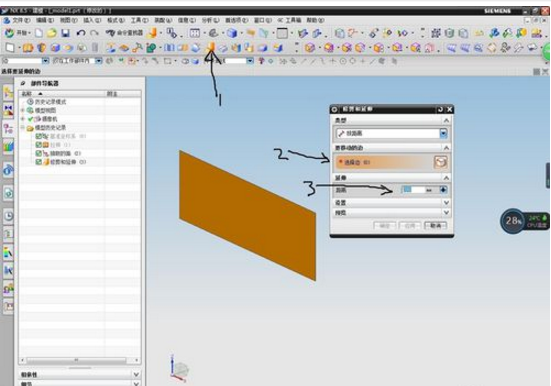Open the Part Navigator sidebar tab
The width and height of the screenshot is (551, 386).
[x=8, y=129]
